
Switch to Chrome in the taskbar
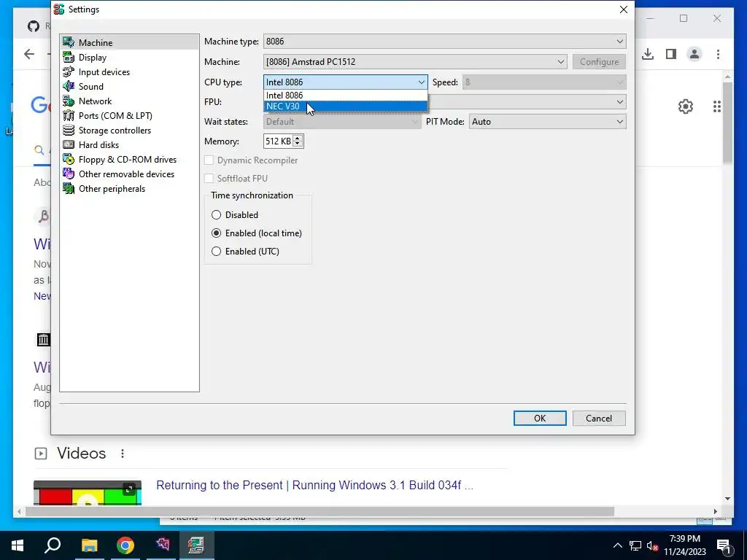(x=125, y=545)
